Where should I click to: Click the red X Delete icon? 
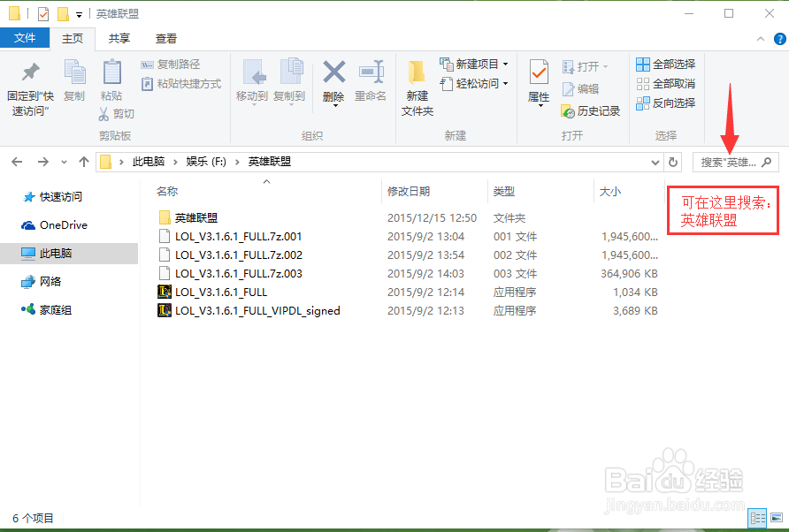pos(333,72)
